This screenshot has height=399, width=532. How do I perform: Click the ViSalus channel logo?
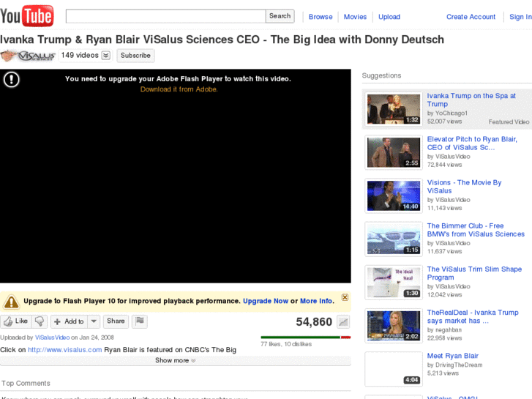coord(28,56)
